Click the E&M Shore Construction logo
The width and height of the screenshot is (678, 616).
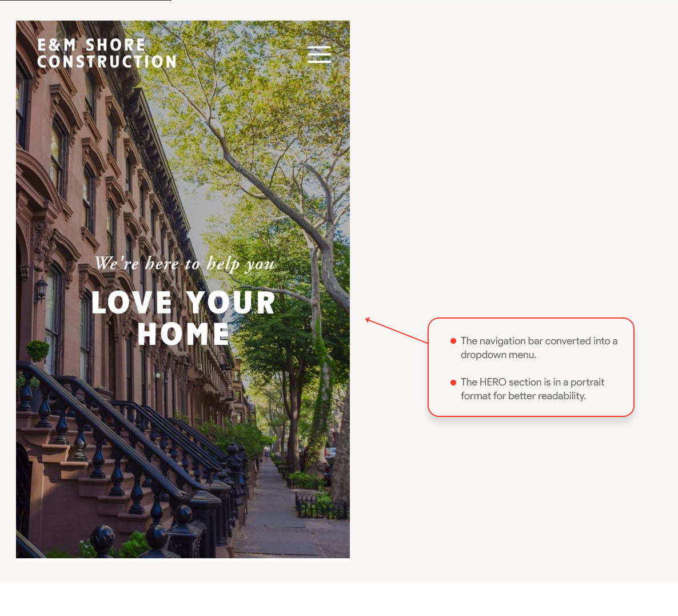[x=107, y=53]
